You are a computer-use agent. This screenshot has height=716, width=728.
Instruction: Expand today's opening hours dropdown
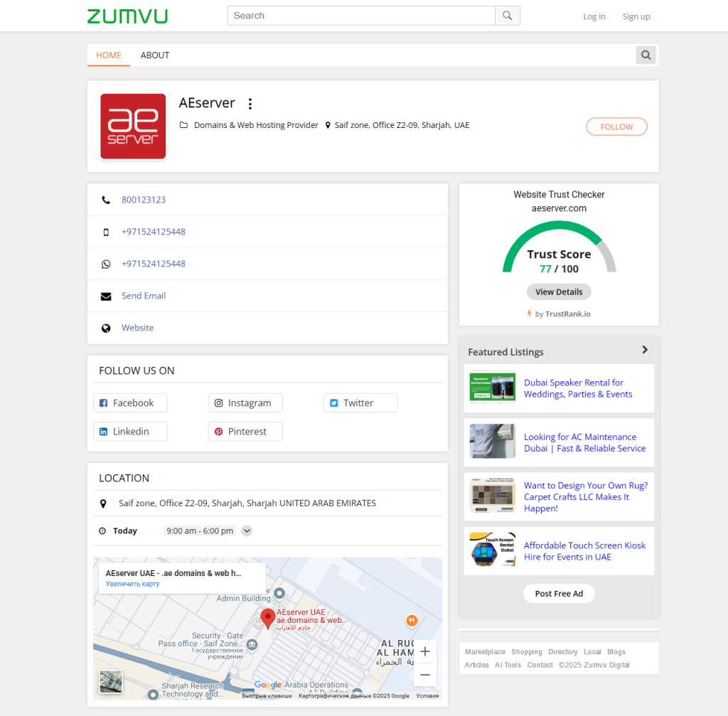[247, 530]
